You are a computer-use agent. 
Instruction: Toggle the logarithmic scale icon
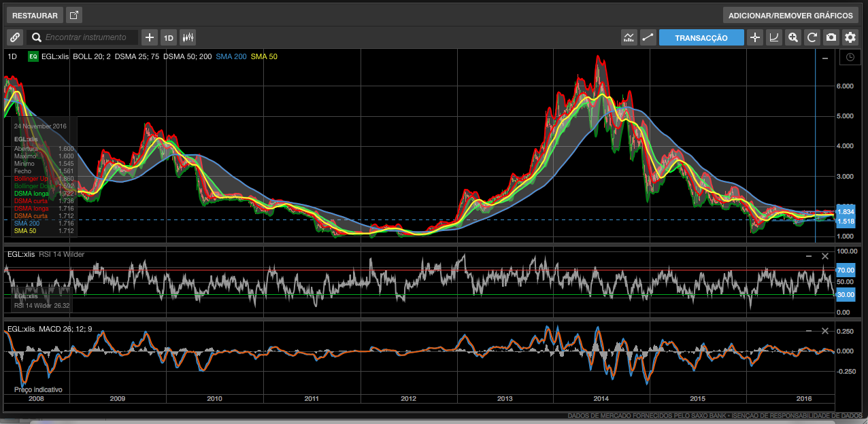773,37
